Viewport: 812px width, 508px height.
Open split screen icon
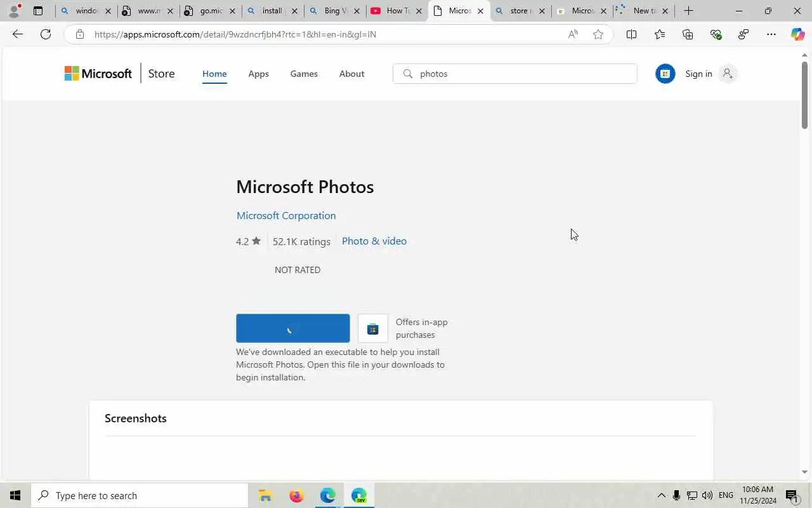(x=631, y=34)
